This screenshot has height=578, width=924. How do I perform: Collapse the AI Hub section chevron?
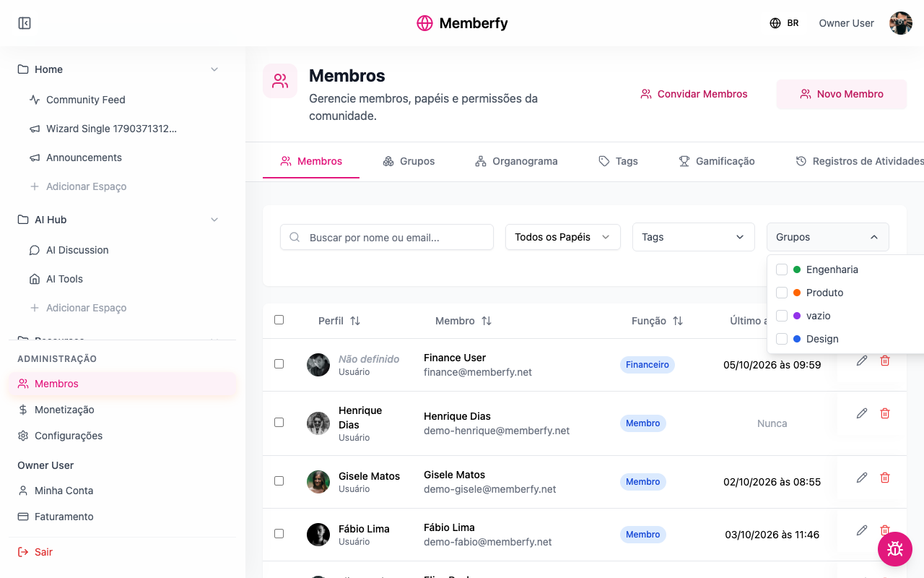coord(214,220)
